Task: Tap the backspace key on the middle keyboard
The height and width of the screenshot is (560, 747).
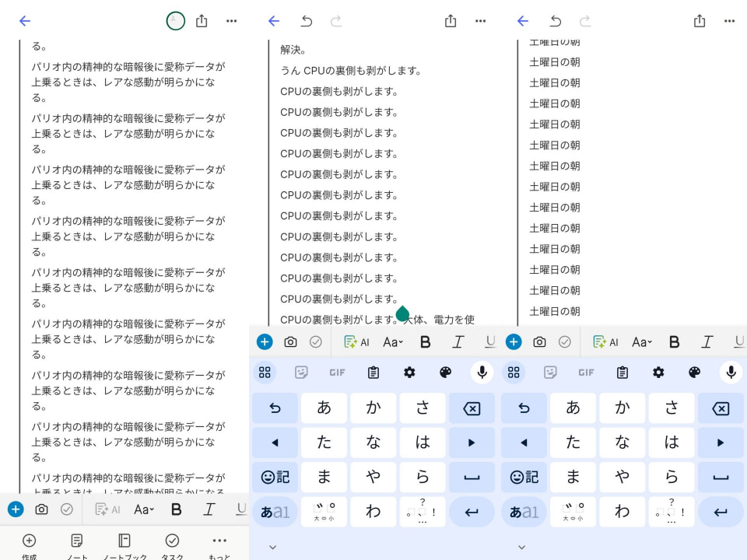Action: coord(472,408)
